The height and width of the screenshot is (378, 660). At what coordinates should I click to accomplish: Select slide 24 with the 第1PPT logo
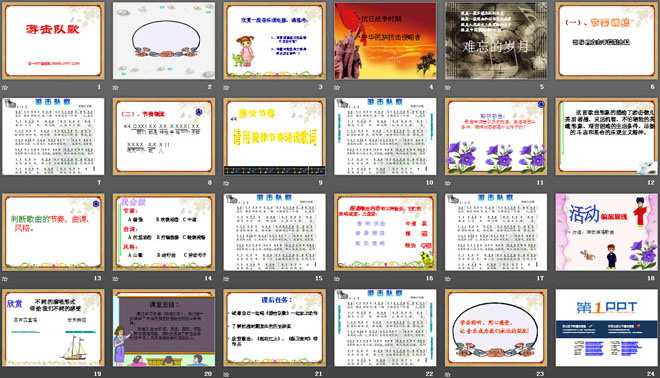click(x=607, y=327)
